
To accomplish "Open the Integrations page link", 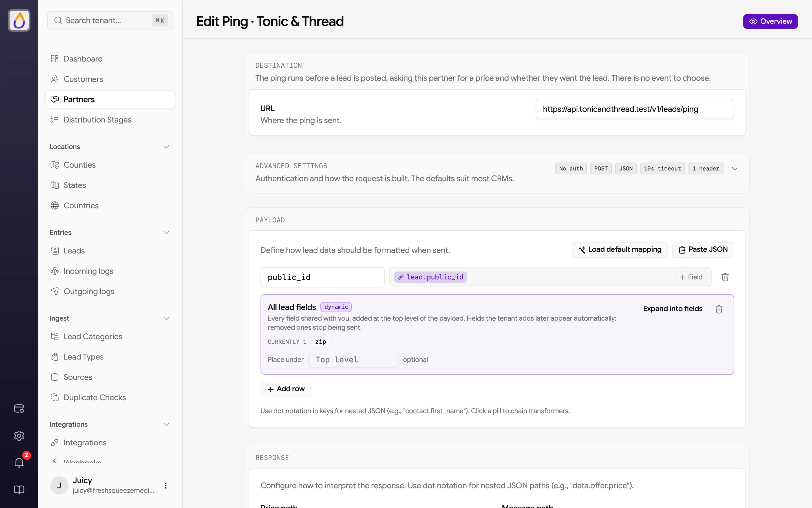I will pos(110,443).
